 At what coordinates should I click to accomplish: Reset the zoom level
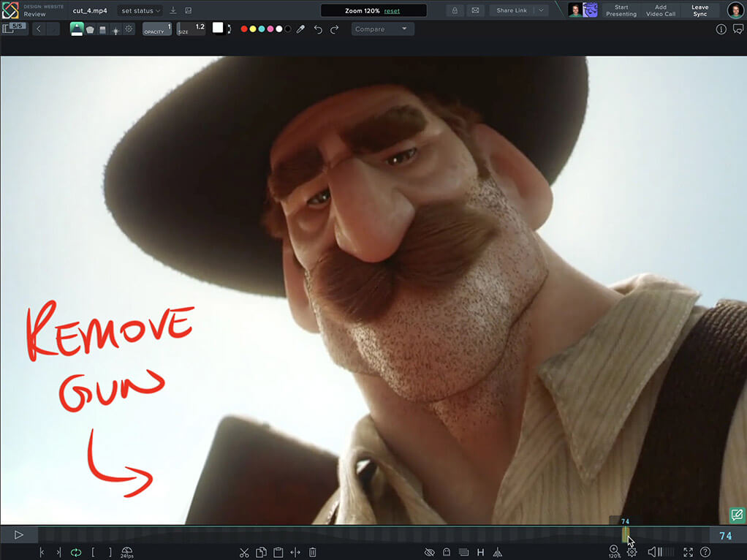[x=392, y=11]
